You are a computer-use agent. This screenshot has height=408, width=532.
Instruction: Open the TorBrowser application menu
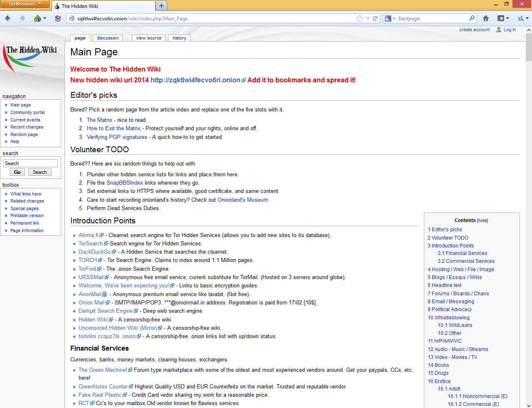pyautogui.click(x=25, y=4)
